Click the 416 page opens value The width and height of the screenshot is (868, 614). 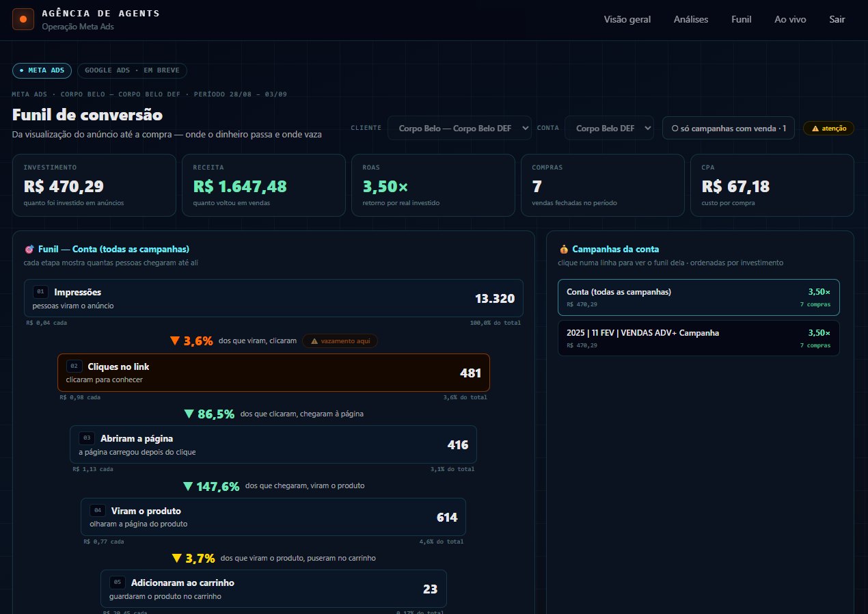click(458, 444)
